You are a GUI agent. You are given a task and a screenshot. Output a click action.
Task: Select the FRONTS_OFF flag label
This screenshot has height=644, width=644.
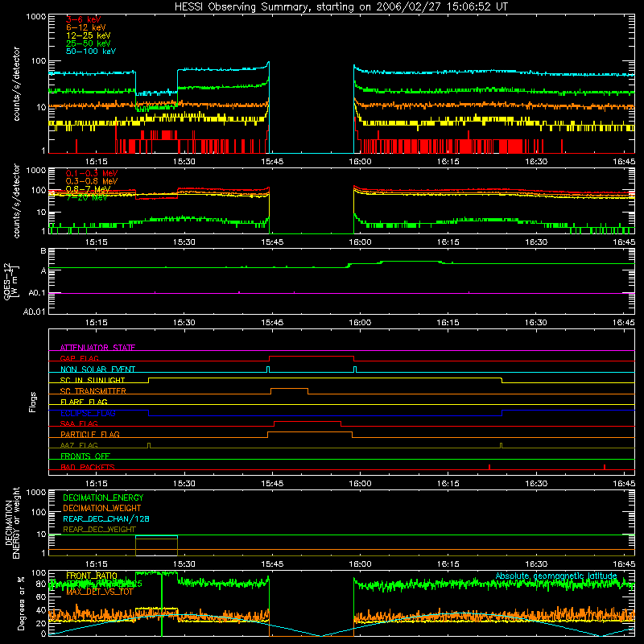point(85,456)
